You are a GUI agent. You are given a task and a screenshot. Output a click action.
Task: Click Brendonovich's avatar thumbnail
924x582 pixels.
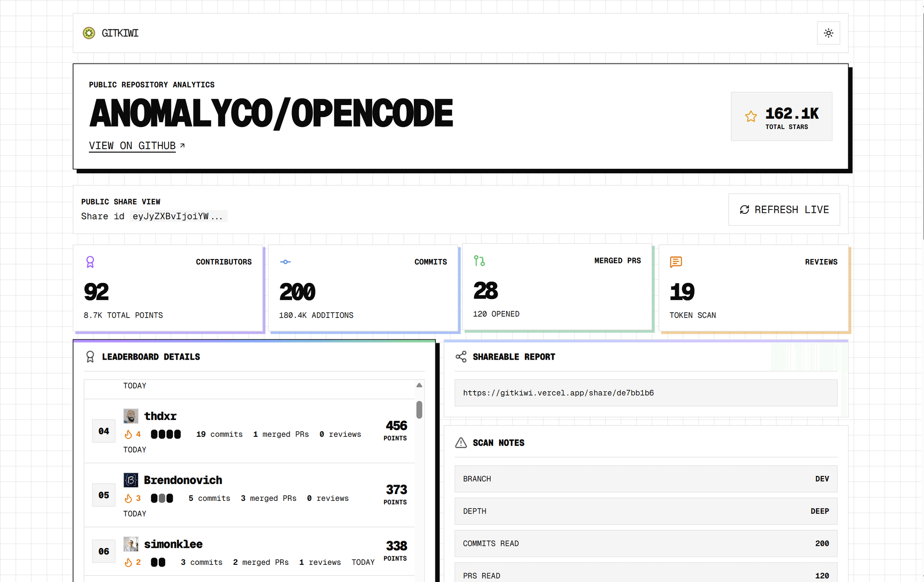click(x=131, y=480)
